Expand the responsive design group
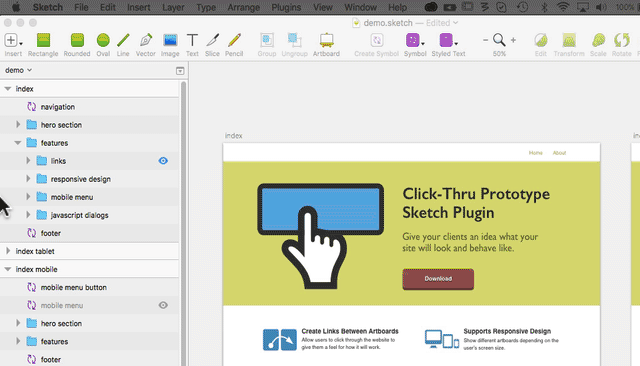 (28, 179)
